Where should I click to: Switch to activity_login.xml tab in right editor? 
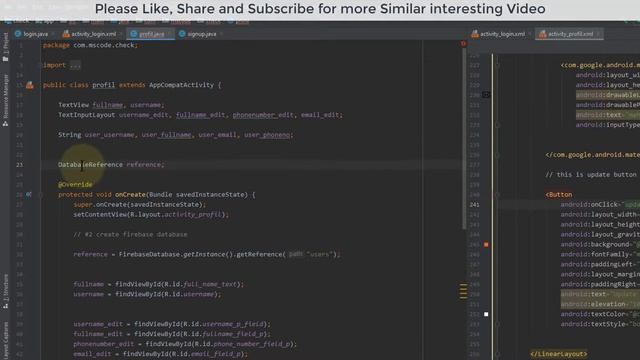click(x=498, y=34)
